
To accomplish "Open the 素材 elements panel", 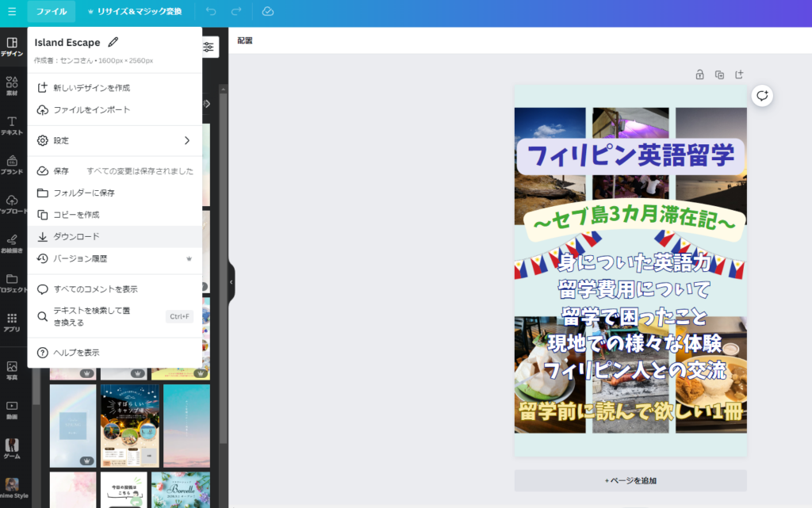I will [x=12, y=86].
